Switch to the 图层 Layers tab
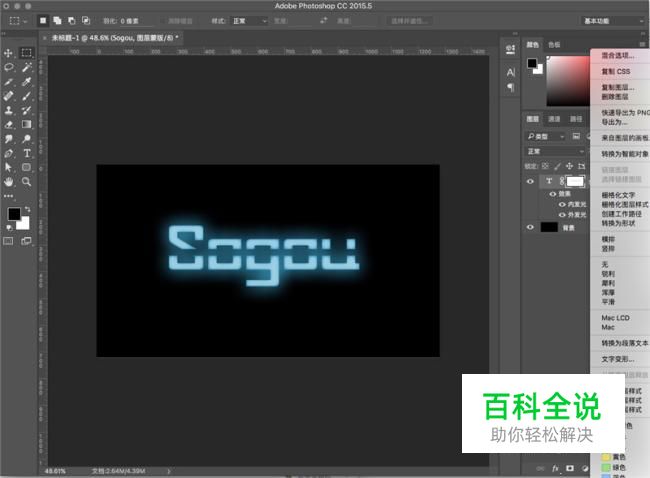650x478 pixels. point(533,119)
